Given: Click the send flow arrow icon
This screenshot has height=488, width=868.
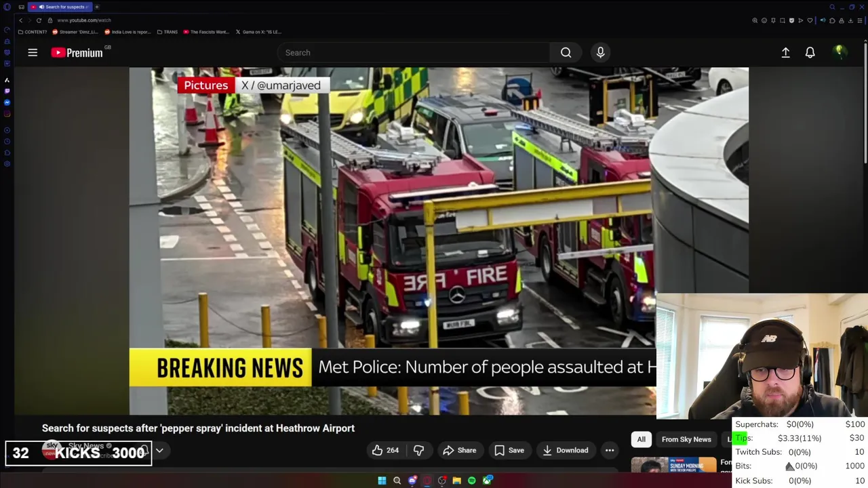Looking at the screenshot, I should [801, 20].
